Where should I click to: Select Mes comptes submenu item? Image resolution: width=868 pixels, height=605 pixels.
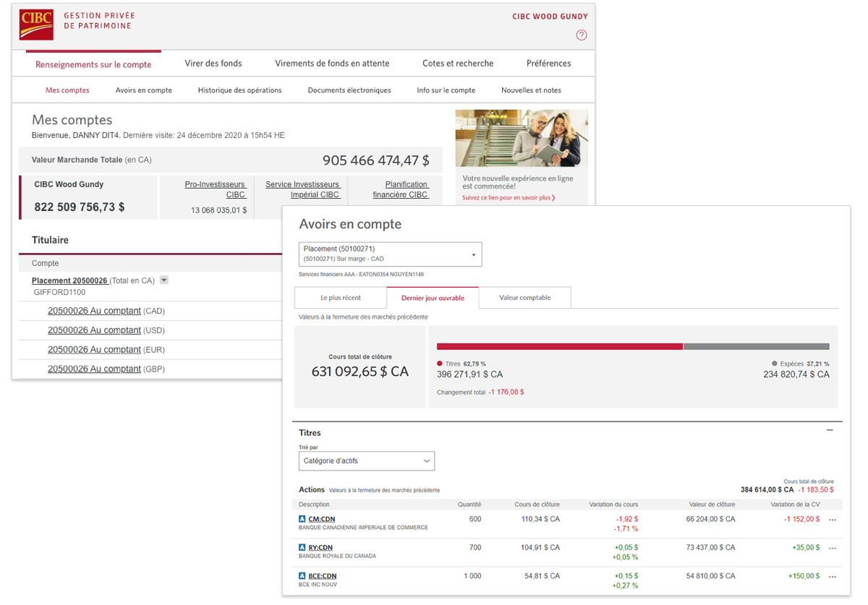[x=67, y=90]
